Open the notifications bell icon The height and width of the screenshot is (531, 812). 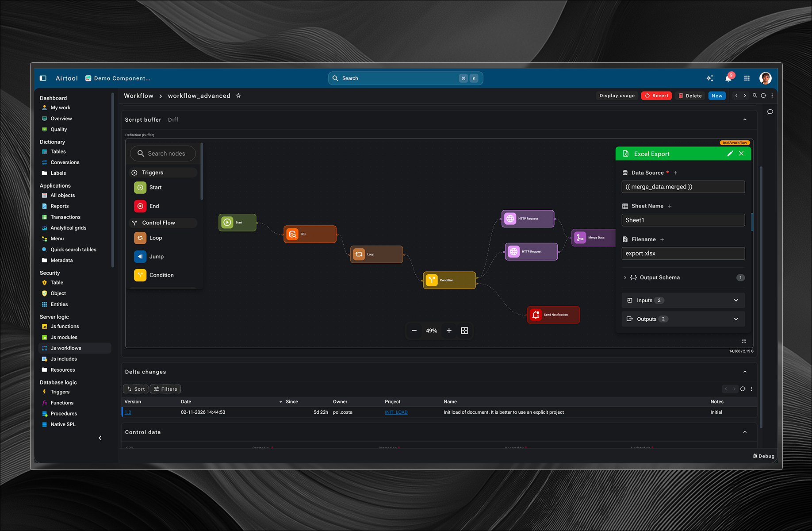tap(728, 78)
